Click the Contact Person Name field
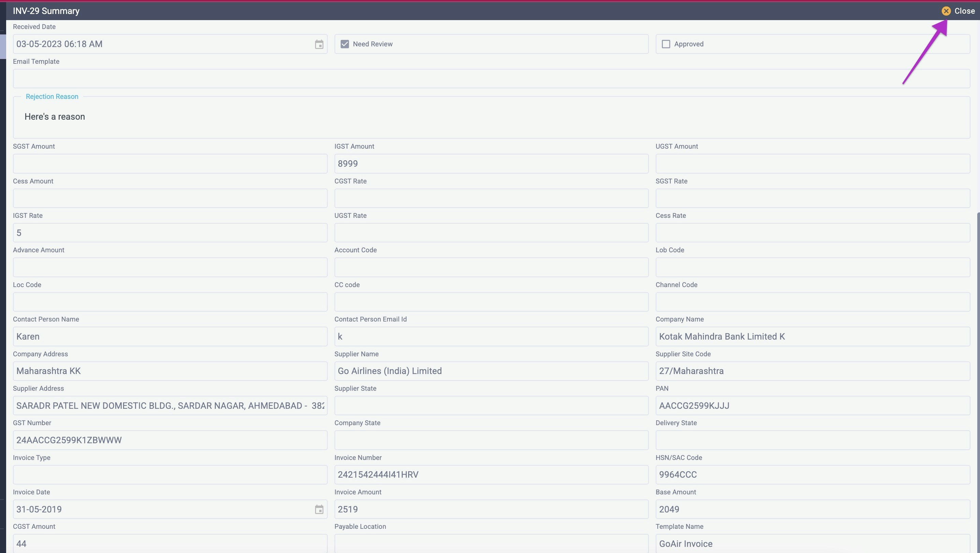Image resolution: width=980 pixels, height=553 pixels. point(170,337)
